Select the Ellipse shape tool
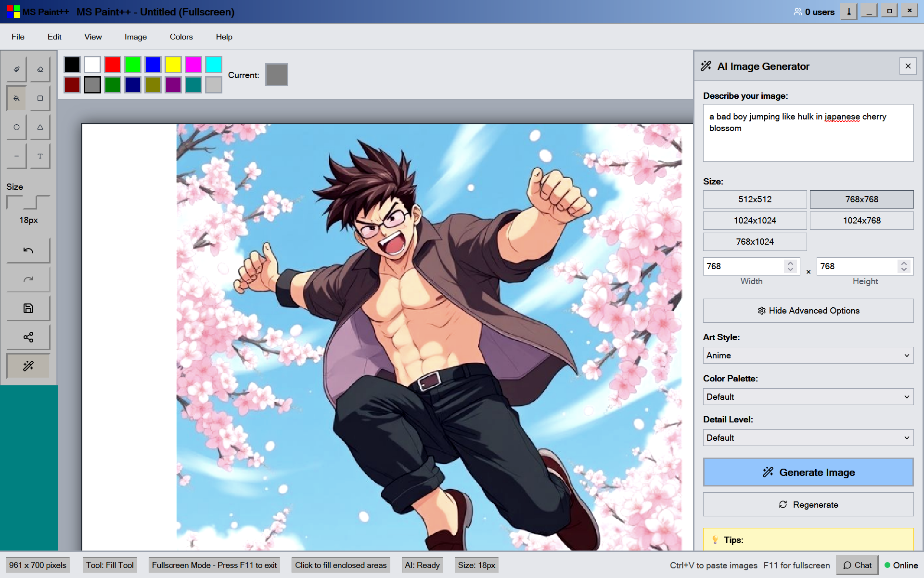 17,127
